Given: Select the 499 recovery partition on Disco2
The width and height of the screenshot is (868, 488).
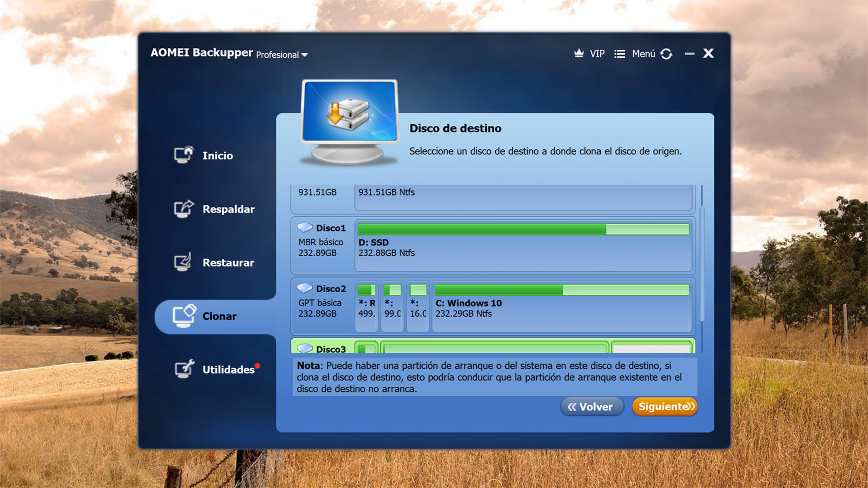Looking at the screenshot, I should (367, 306).
